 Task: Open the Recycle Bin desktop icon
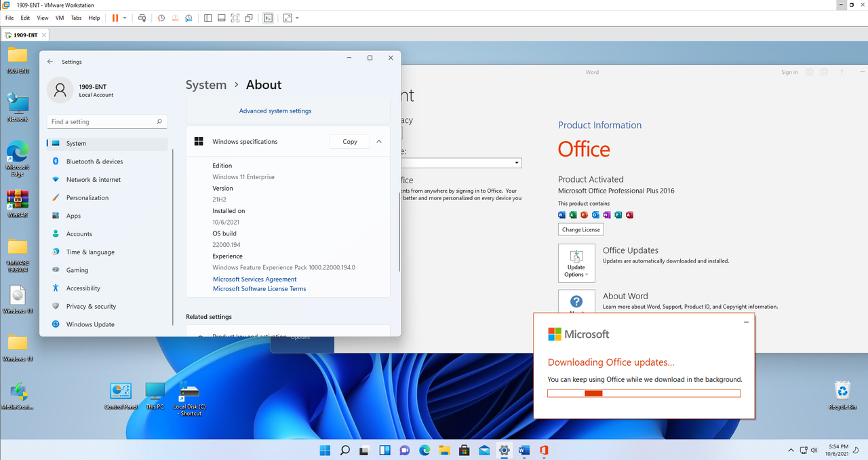tap(842, 396)
